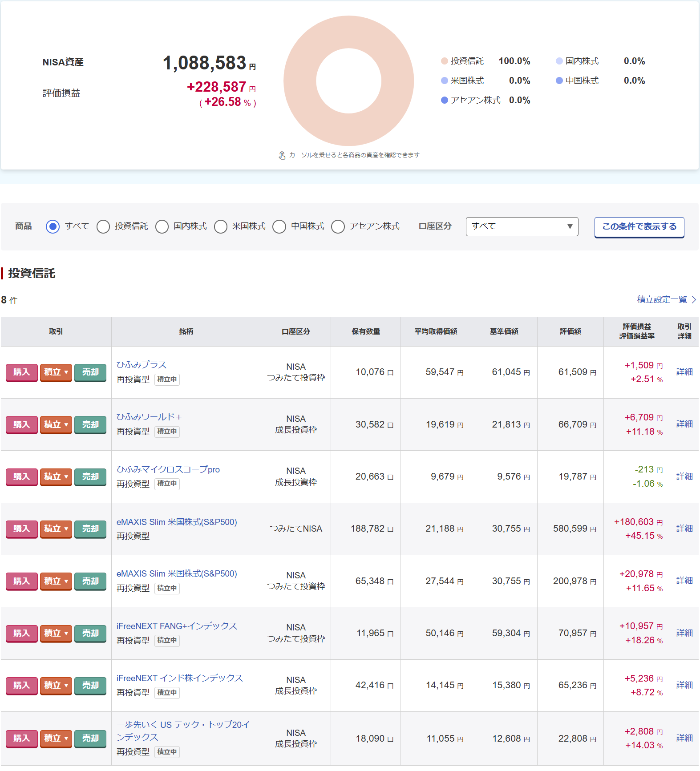Click the この条件で表示する button
Image resolution: width=700 pixels, height=771 pixels.
(639, 227)
